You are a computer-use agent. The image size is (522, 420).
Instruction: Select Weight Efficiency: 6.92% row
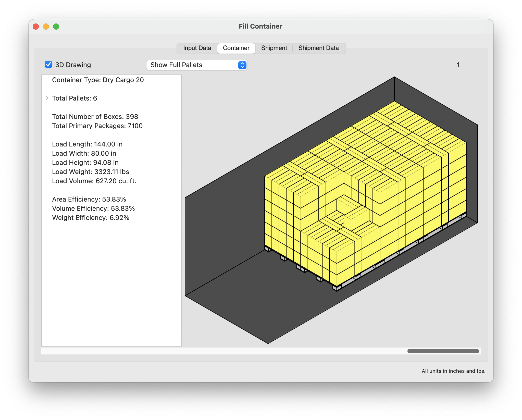point(111,218)
